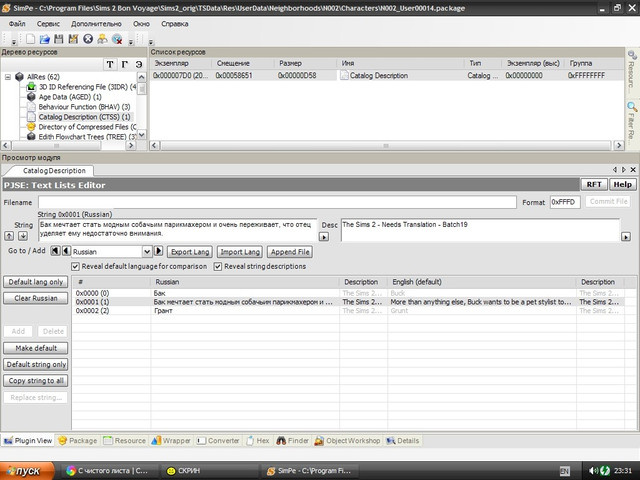Close the package with the round X icon

88,39
